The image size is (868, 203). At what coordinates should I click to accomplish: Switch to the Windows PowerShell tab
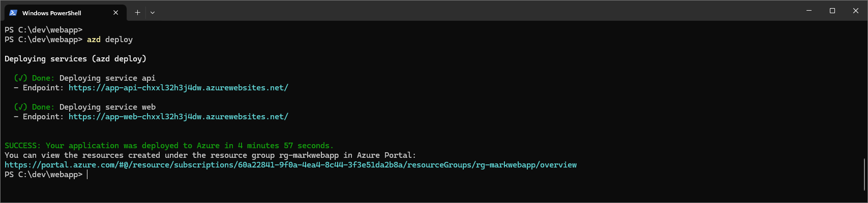(x=56, y=13)
